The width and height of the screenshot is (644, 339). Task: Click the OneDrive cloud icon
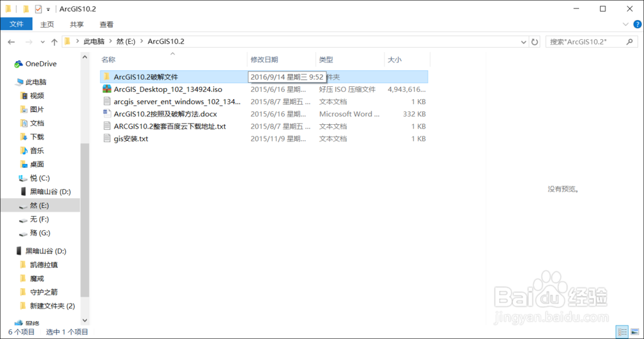[x=19, y=64]
